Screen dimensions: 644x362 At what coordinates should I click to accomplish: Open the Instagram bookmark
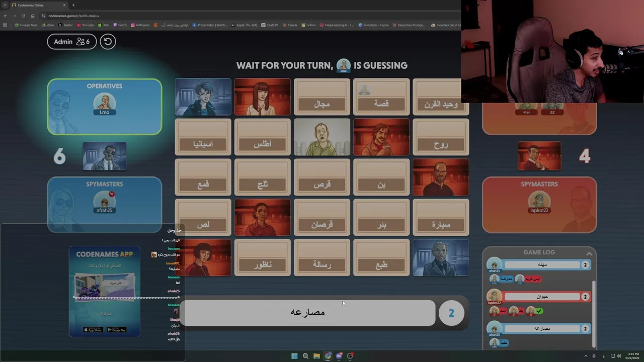point(140,25)
